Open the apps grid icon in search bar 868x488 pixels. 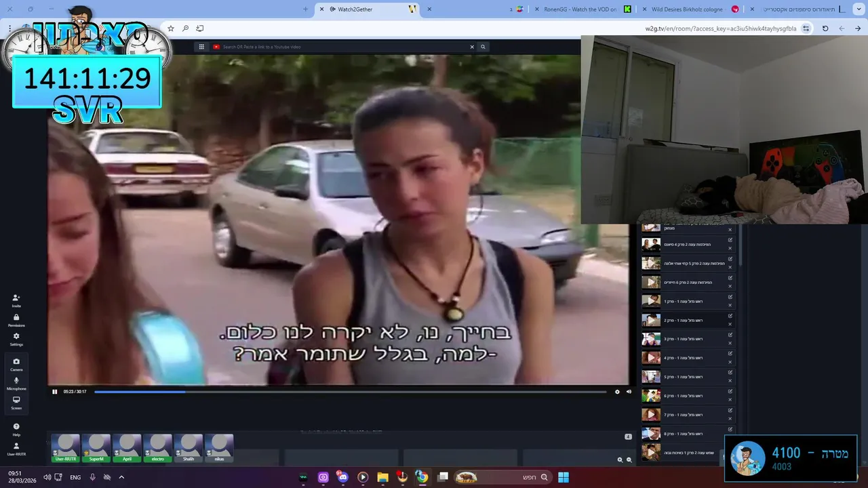tap(201, 47)
